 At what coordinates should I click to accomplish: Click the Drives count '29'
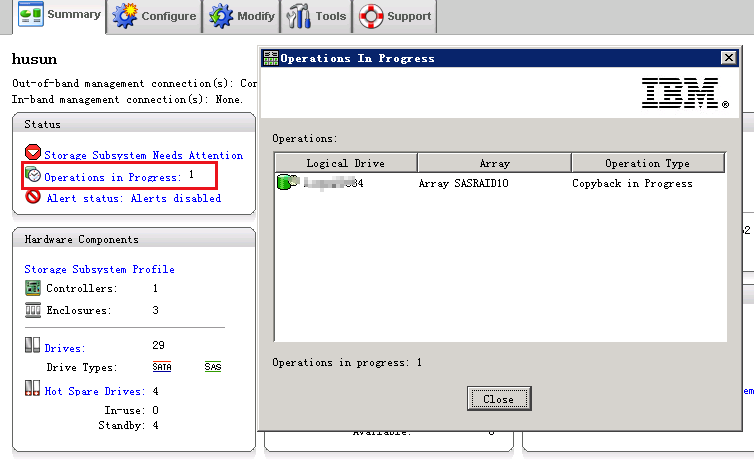(158, 345)
